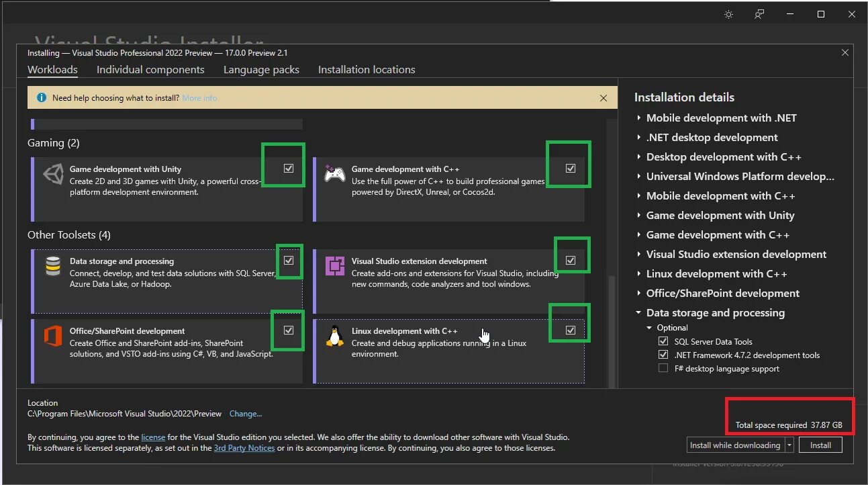Uncheck Visual Studio extension development workload
Screen dimensions: 868x485
pos(571,261)
